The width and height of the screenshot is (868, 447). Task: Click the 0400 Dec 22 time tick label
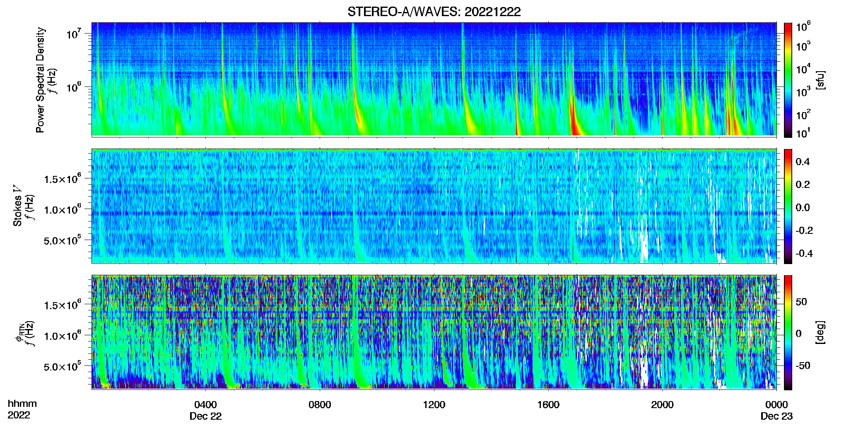coord(205,410)
